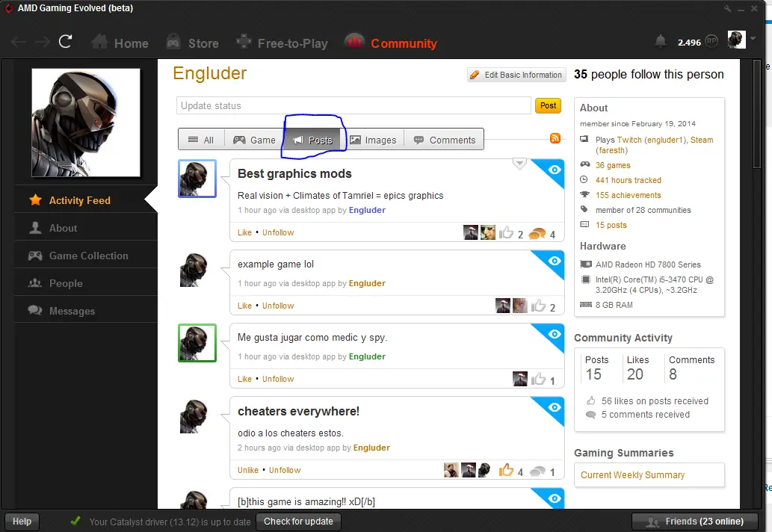Viewport: 772px width, 532px height.
Task: Click thumbs-up icon on example game lol post
Action: tap(538, 306)
